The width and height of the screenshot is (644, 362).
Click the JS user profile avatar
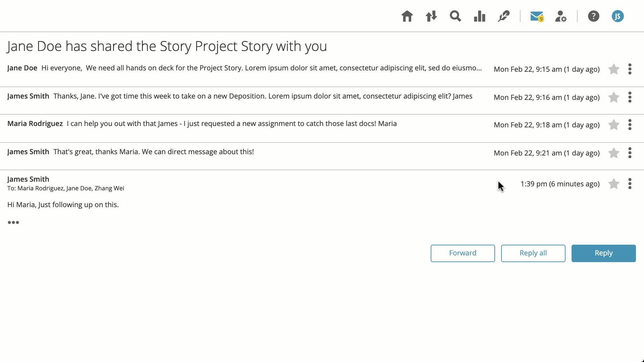pos(618,16)
